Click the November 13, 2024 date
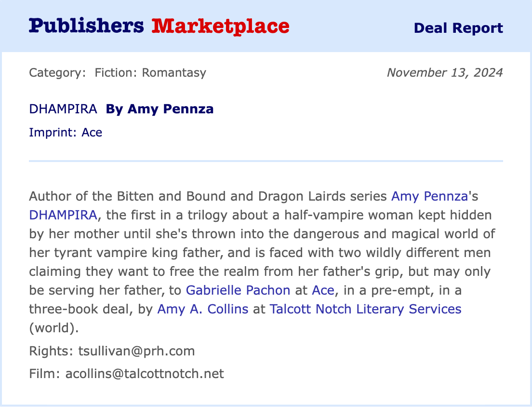The width and height of the screenshot is (532, 407). [x=444, y=73]
